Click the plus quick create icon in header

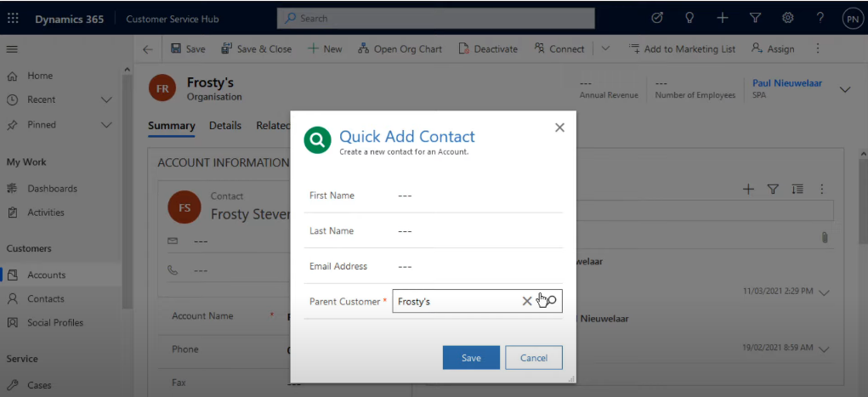[723, 18]
